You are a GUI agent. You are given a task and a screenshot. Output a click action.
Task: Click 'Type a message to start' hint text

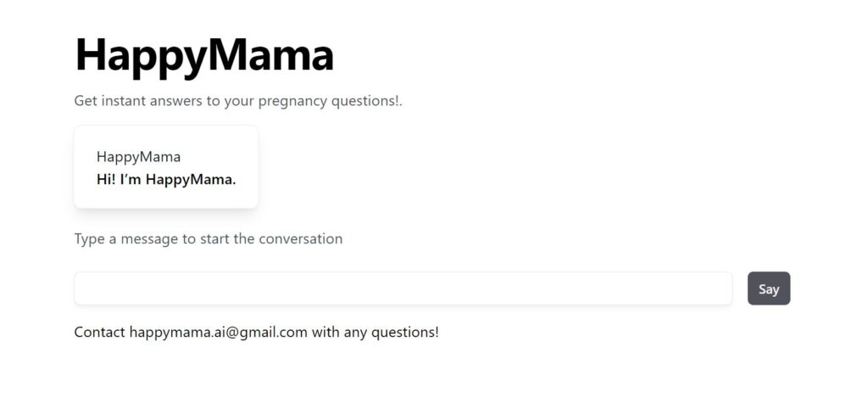208,238
